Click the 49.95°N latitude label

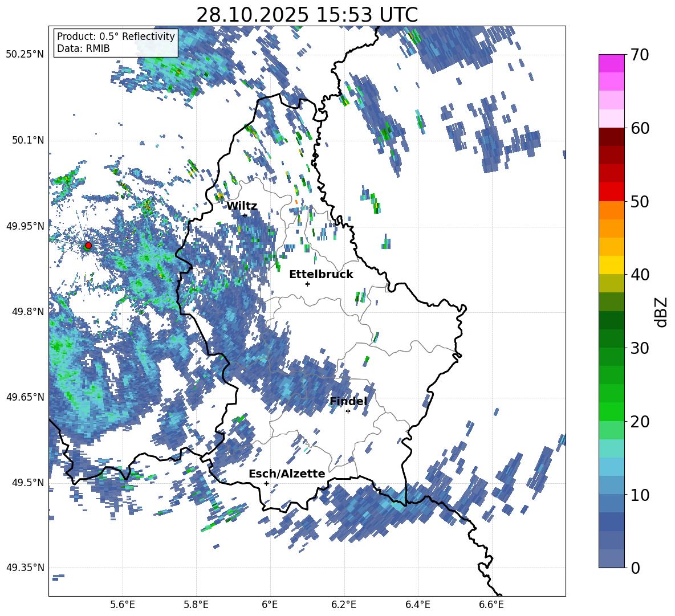[x=25, y=226]
